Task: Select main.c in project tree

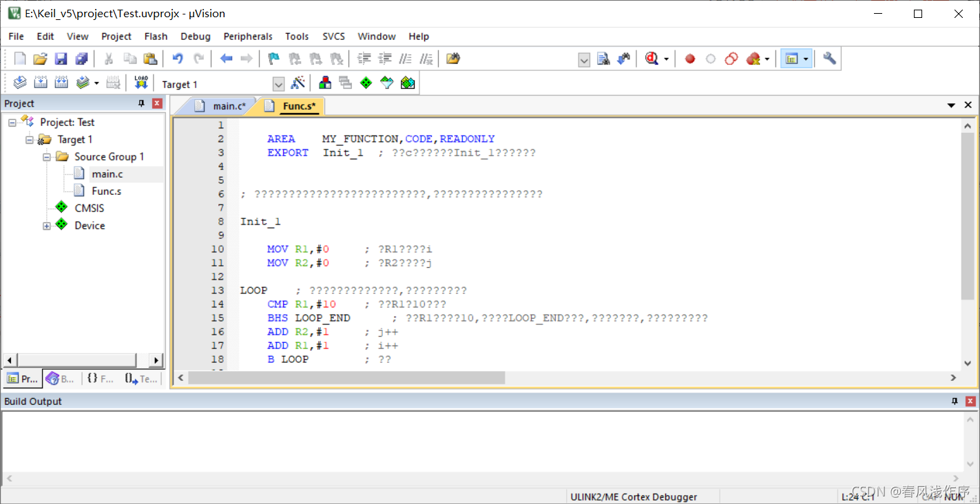Action: coord(107,174)
